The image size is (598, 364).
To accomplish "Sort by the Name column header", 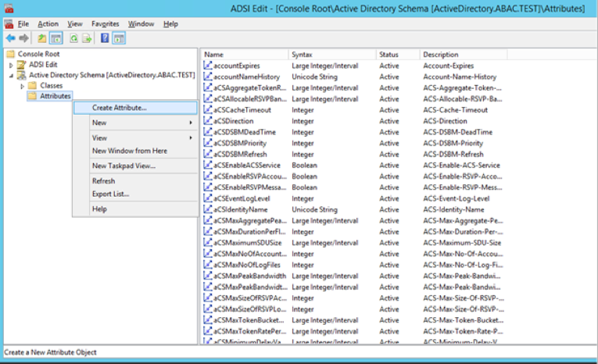I will [x=245, y=55].
